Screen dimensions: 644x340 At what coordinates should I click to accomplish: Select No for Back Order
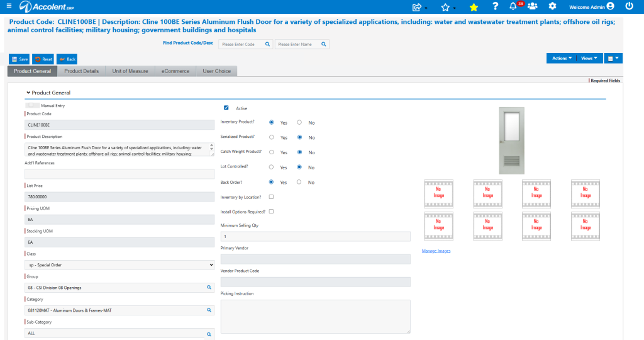click(299, 182)
